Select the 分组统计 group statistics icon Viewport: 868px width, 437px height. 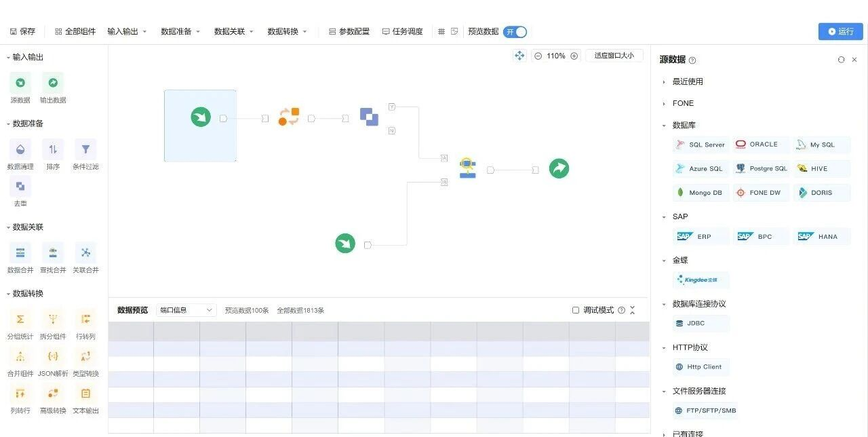[x=20, y=320]
